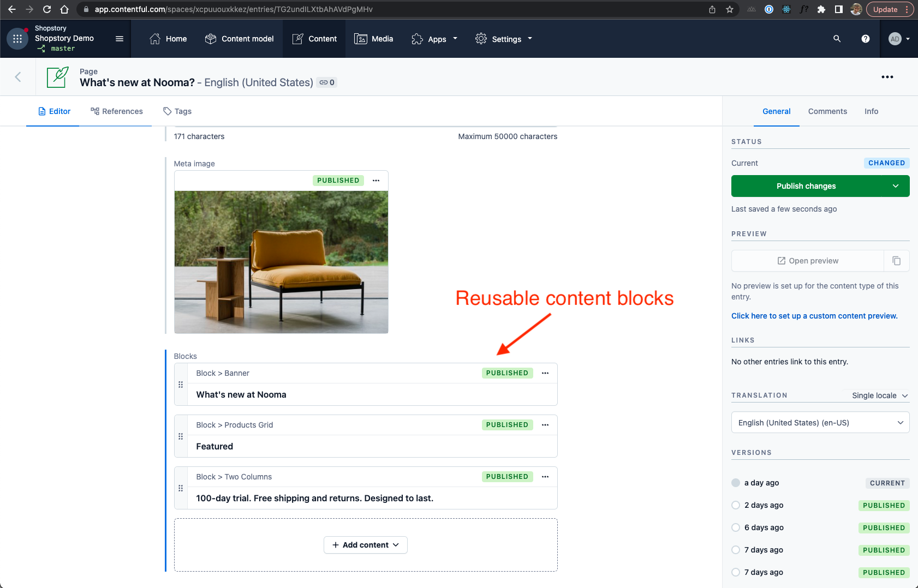Switch to the Tags tab
Screen dimensions: 918x588
click(x=177, y=111)
